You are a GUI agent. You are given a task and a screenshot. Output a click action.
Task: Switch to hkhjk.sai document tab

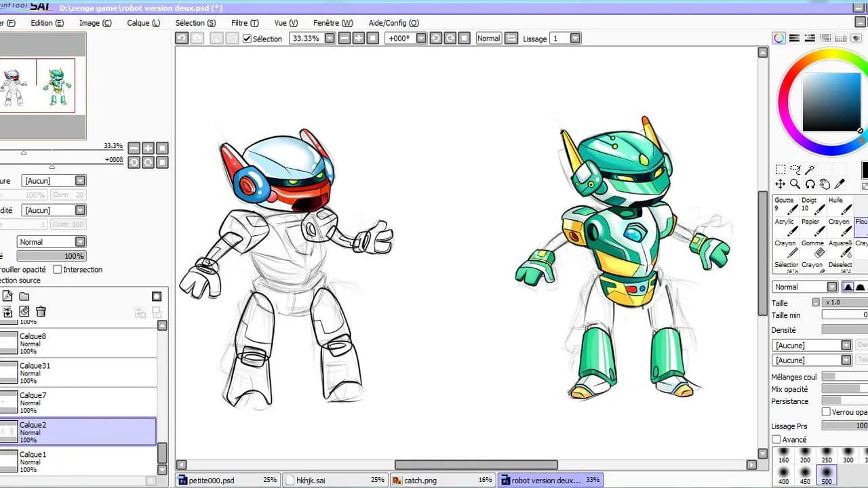335,480
